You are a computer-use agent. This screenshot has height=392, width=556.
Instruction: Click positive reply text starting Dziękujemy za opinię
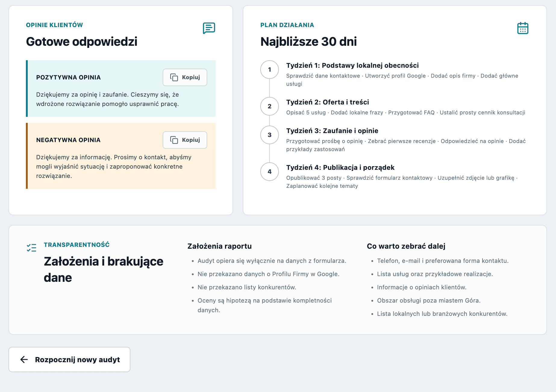click(108, 99)
